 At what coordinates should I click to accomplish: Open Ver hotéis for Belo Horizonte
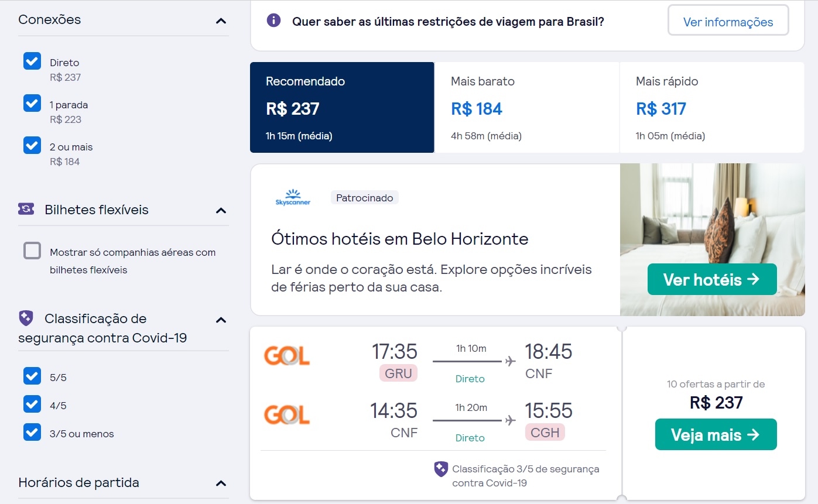[711, 279]
